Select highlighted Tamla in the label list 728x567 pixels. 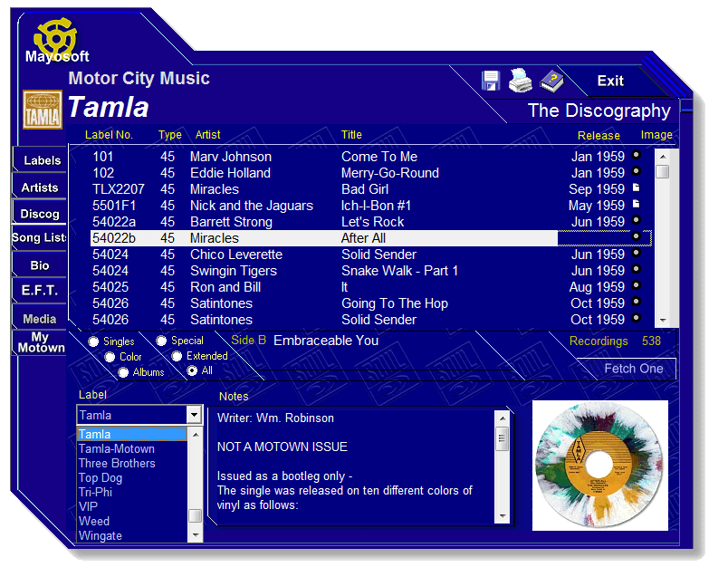(x=132, y=434)
